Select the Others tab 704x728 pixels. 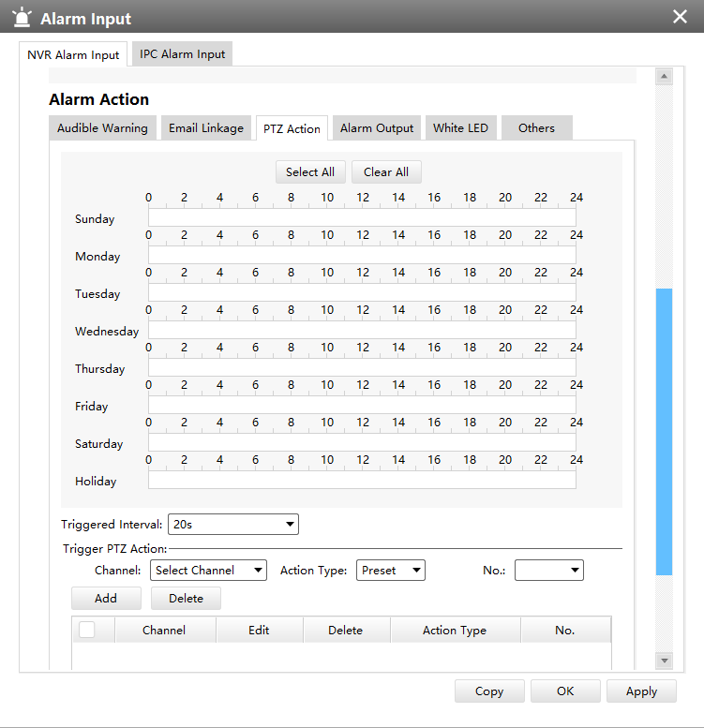[x=536, y=128]
